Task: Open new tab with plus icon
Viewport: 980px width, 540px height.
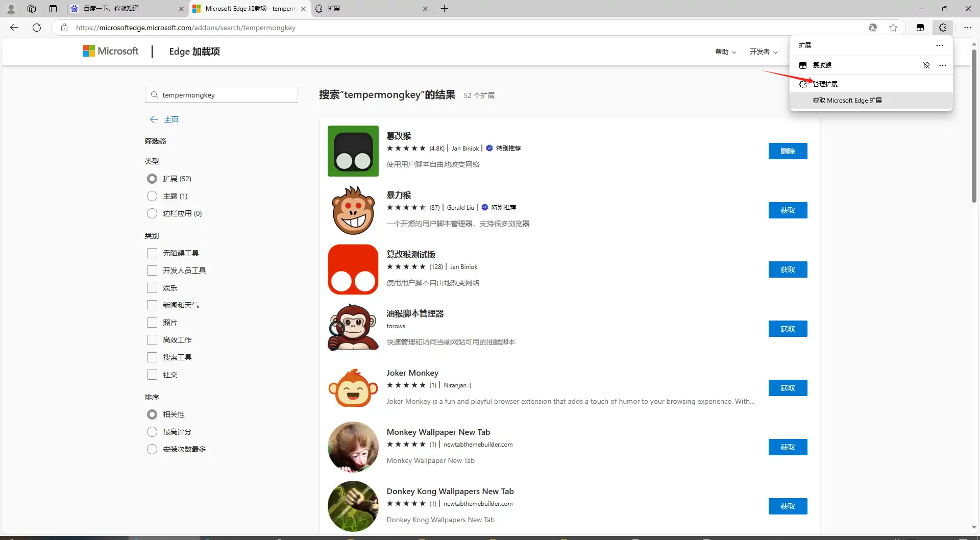Action: [x=444, y=9]
